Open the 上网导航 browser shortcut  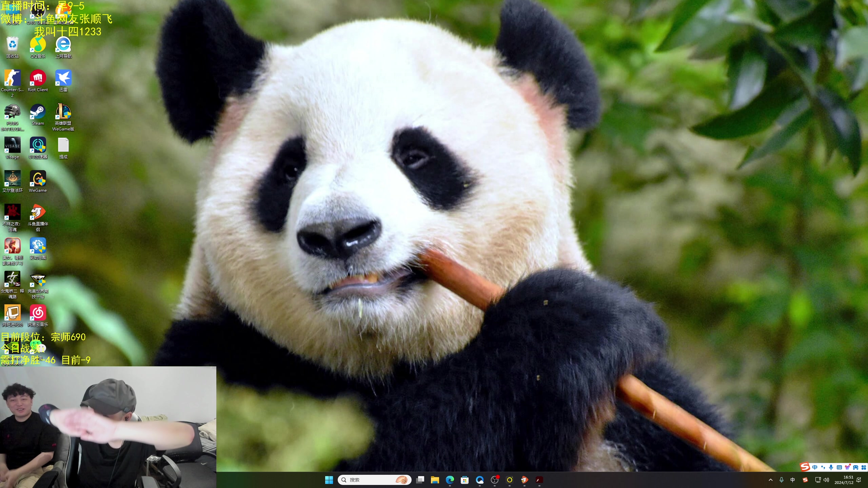point(63,47)
